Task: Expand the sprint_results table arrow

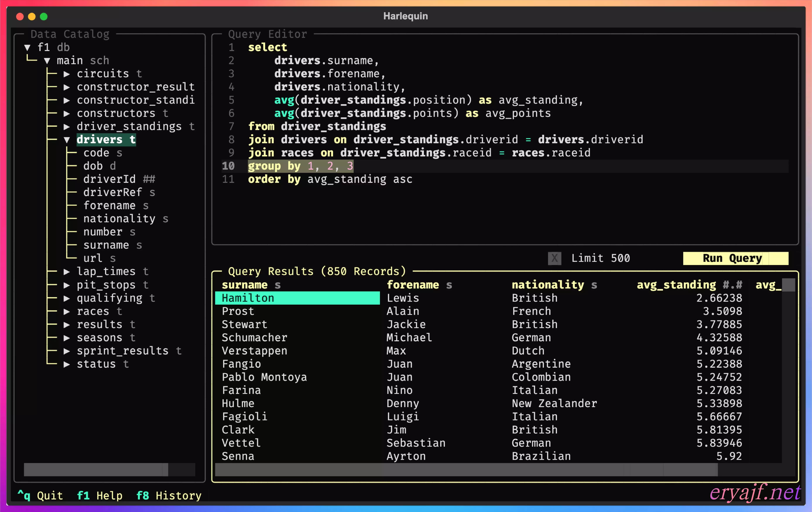Action: click(x=67, y=351)
